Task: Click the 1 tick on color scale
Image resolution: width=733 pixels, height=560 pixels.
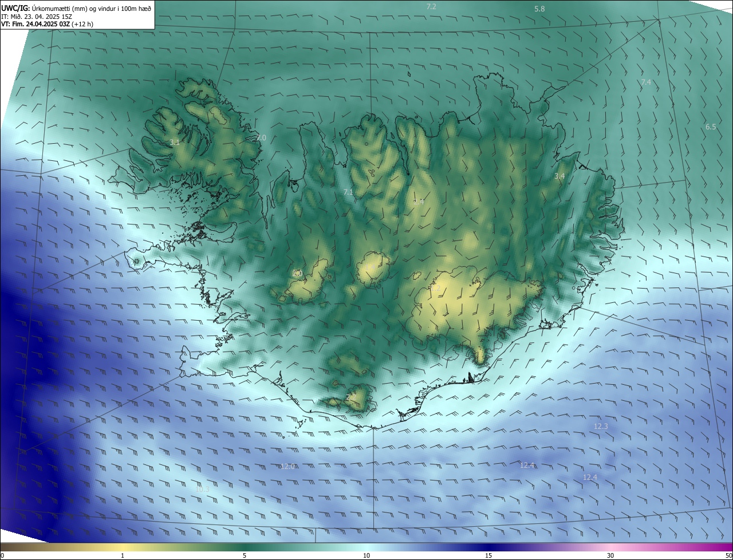Action: tap(123, 555)
